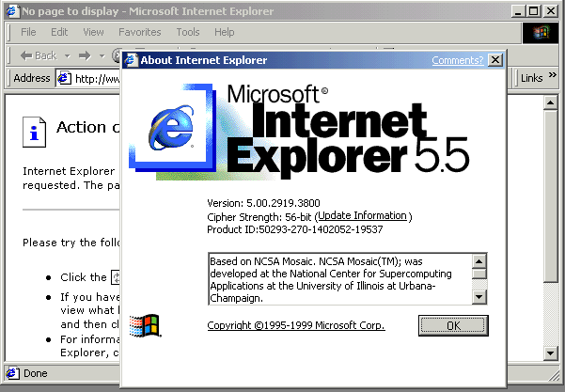Click the info page icon beside Action heading
This screenshot has height=392, width=565.
click(x=34, y=132)
